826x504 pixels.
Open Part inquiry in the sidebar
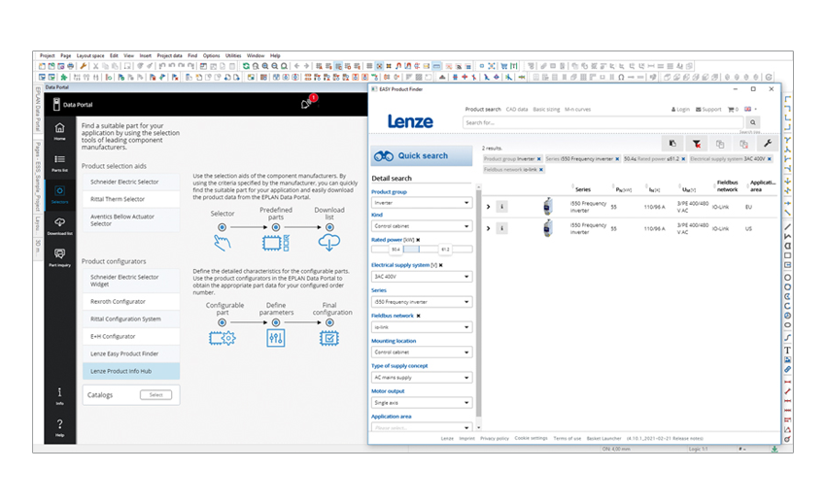tap(59, 257)
